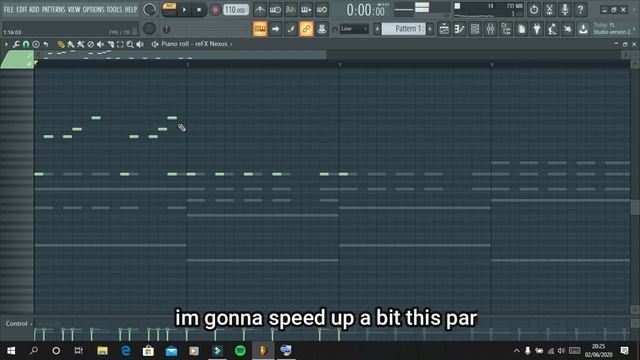Screen dimensions: 640x360
Task: Open the FILE menu
Action: point(9,9)
